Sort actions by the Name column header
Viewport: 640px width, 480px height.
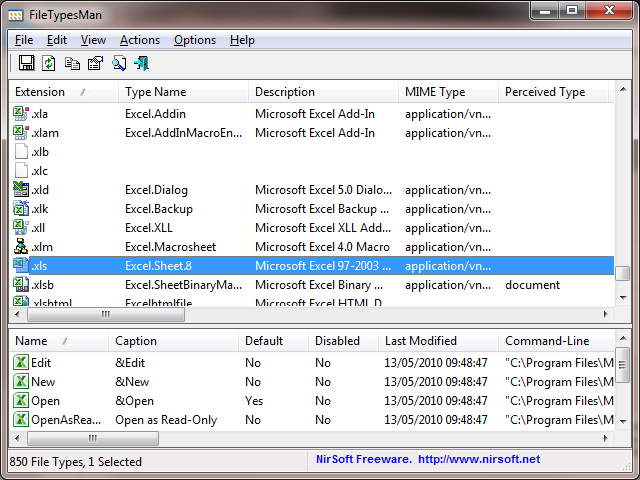pyautogui.click(x=59, y=341)
